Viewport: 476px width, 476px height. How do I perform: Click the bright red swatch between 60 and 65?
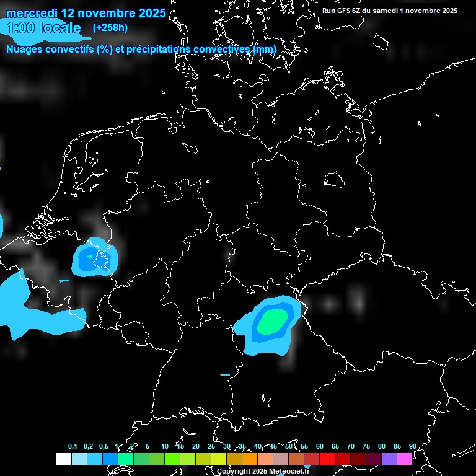tap(327, 459)
